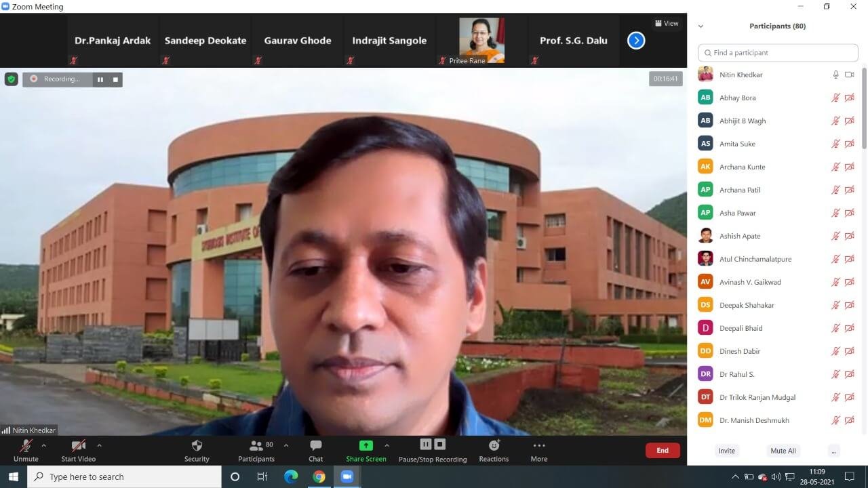Open Microsoft Edge from the taskbar
The height and width of the screenshot is (488, 868).
pyautogui.click(x=291, y=476)
